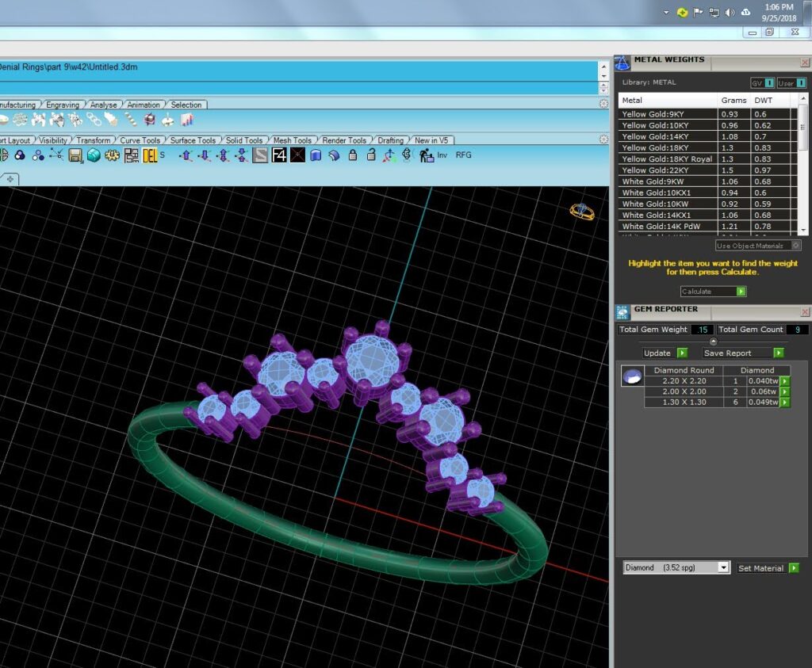
Task: Switch to the Animation tab
Action: coord(144,105)
